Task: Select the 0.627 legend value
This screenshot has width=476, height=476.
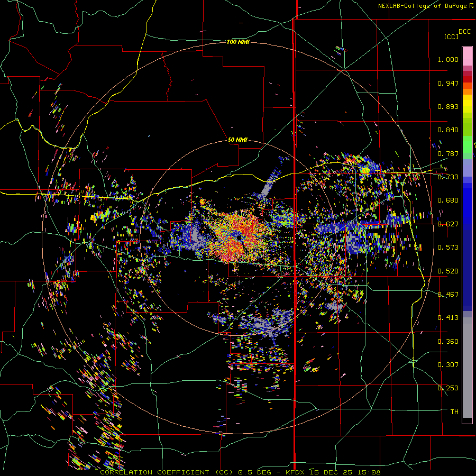Action: 448,224
